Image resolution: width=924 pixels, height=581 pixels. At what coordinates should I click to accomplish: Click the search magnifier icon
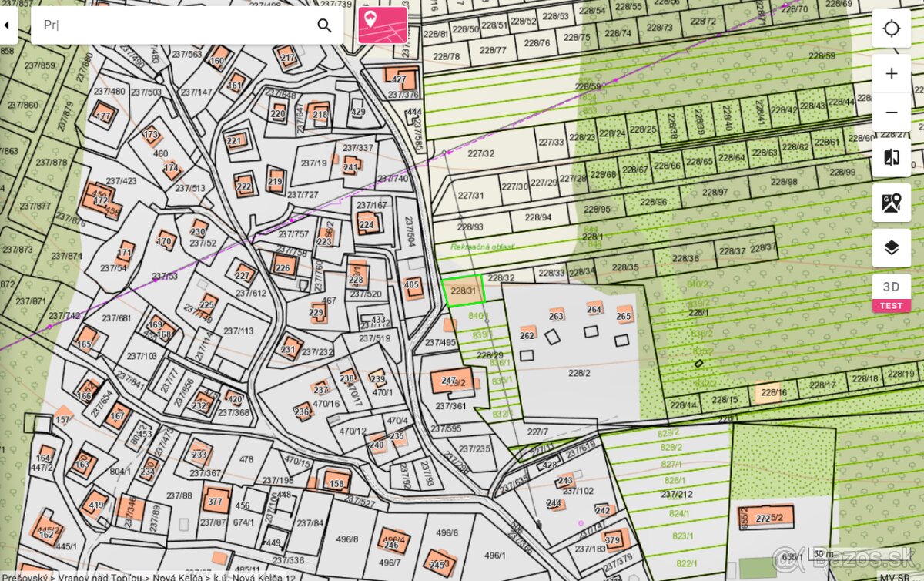click(324, 25)
